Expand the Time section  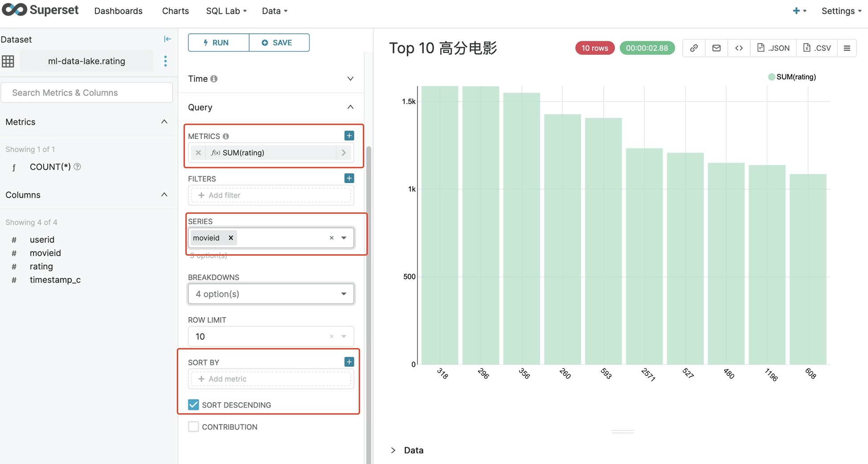click(x=271, y=79)
